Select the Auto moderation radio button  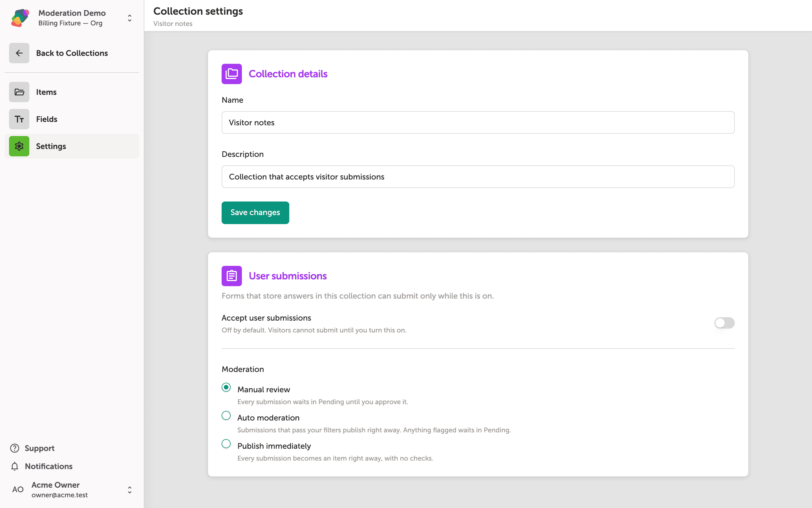(x=226, y=416)
